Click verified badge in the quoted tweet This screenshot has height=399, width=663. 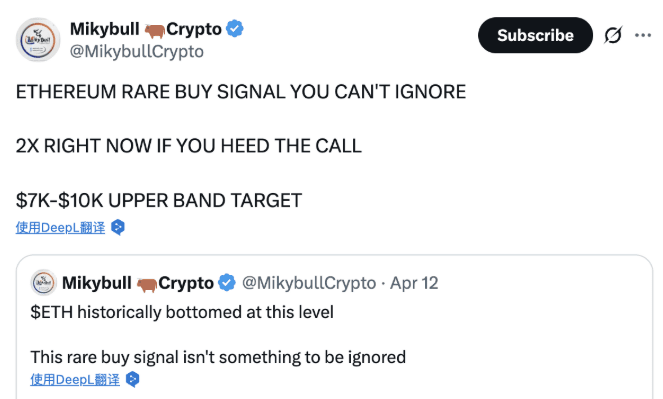(227, 282)
